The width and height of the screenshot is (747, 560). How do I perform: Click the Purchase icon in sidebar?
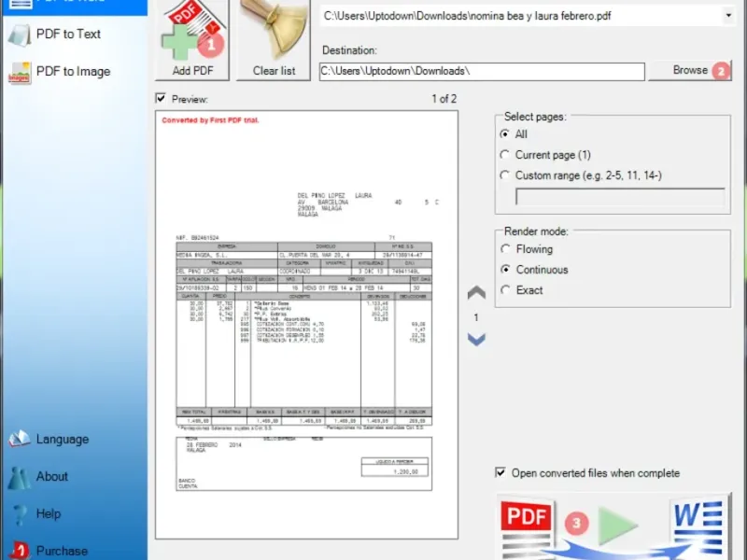20,550
